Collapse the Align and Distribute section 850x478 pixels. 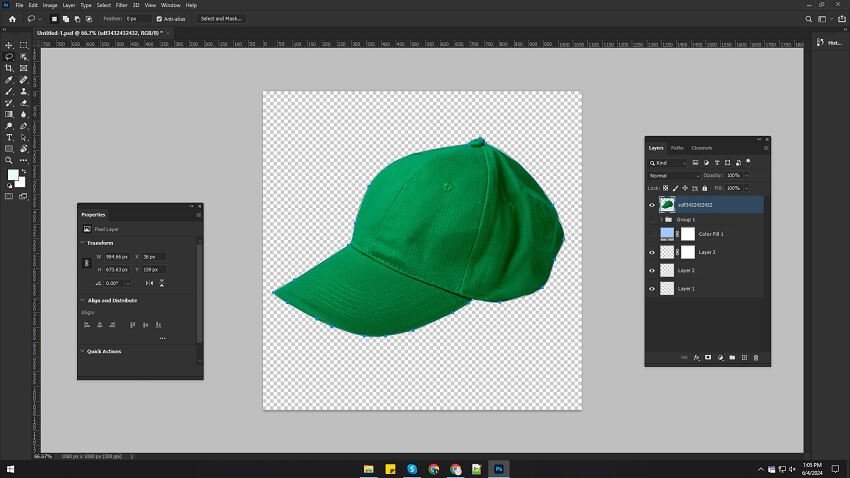(83, 300)
